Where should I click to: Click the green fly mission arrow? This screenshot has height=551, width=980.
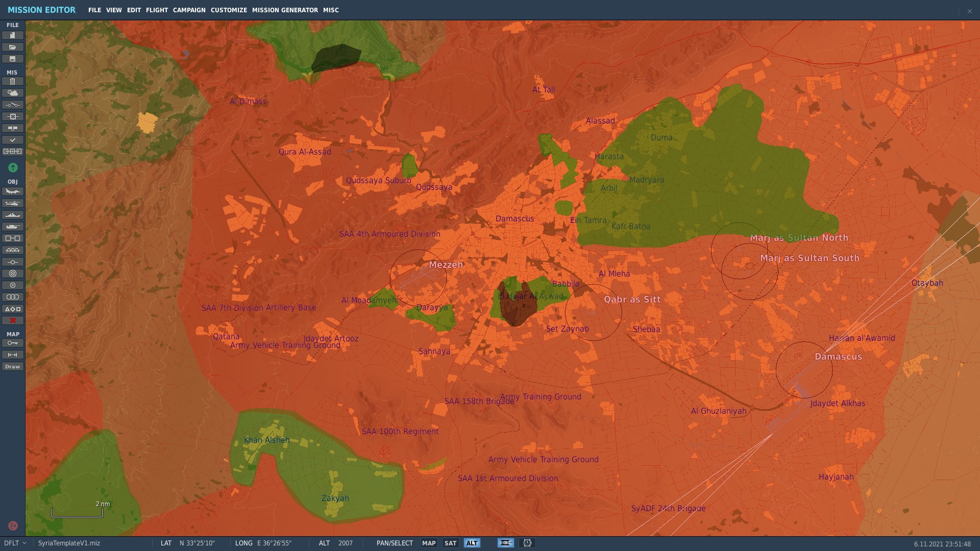pos(13,167)
